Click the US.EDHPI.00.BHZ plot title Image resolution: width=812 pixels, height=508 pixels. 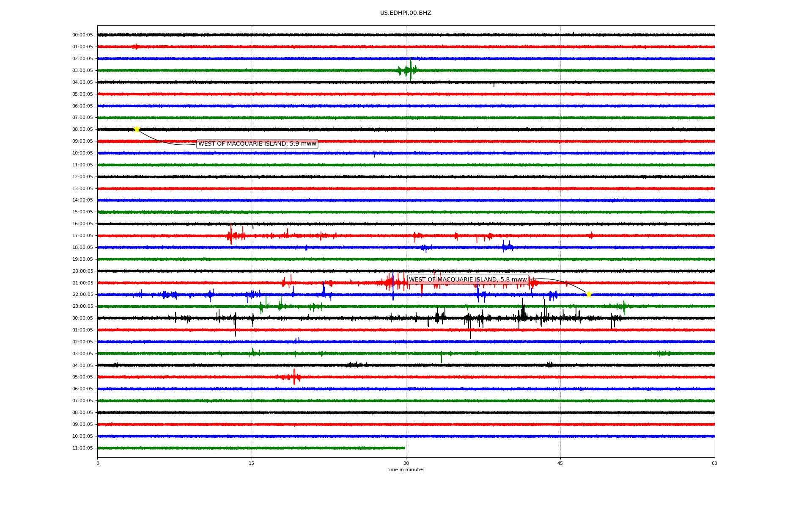point(406,13)
